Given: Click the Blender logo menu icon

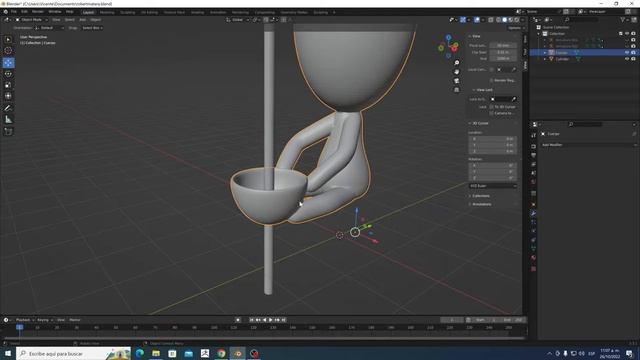Looking at the screenshot, I should tap(5, 12).
